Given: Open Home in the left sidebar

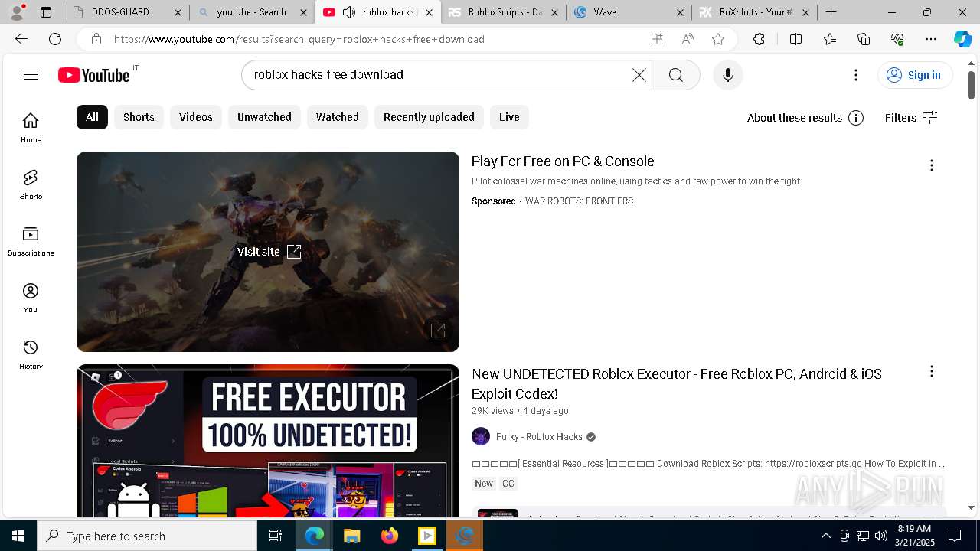Looking at the screenshot, I should tap(31, 128).
